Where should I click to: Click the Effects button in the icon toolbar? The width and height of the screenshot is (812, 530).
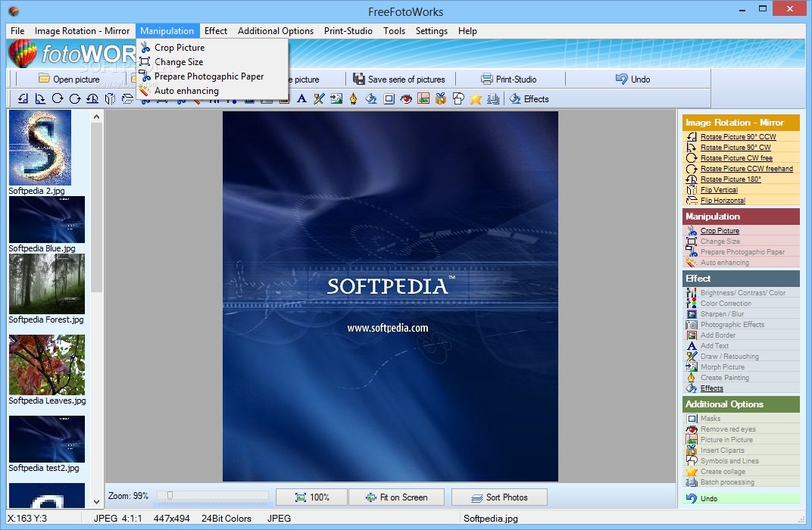(x=529, y=99)
